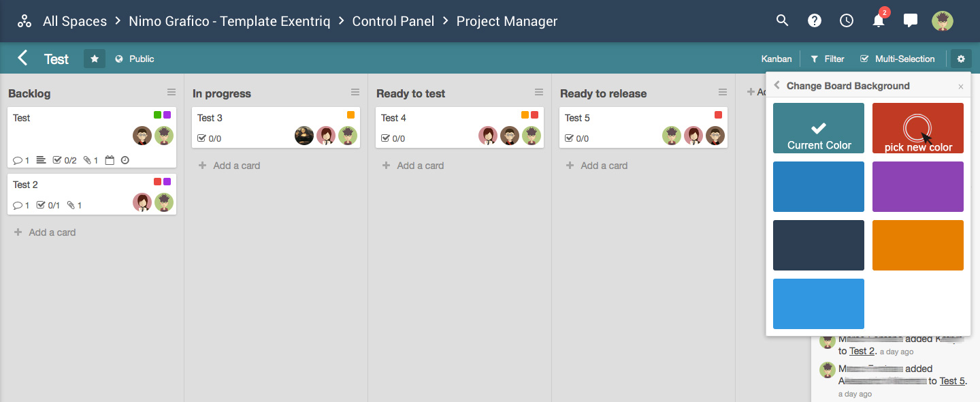Screen dimensions: 980x402
Task: View notifications via the bell icon
Action: tap(879, 20)
